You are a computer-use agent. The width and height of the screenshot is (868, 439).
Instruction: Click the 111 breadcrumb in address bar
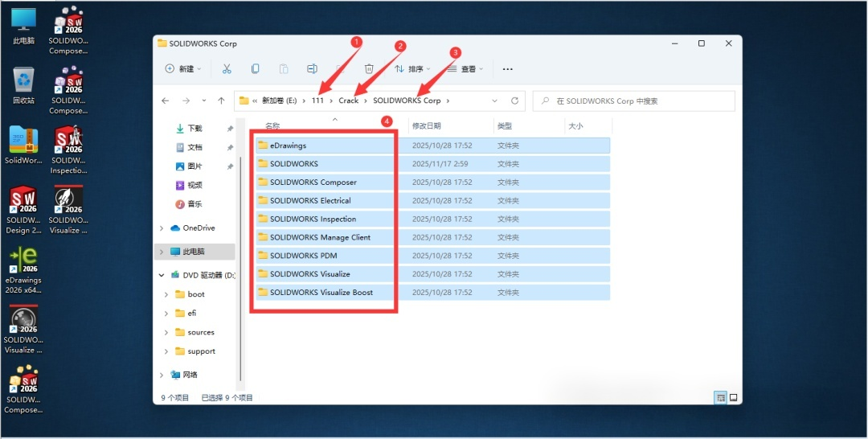click(317, 101)
